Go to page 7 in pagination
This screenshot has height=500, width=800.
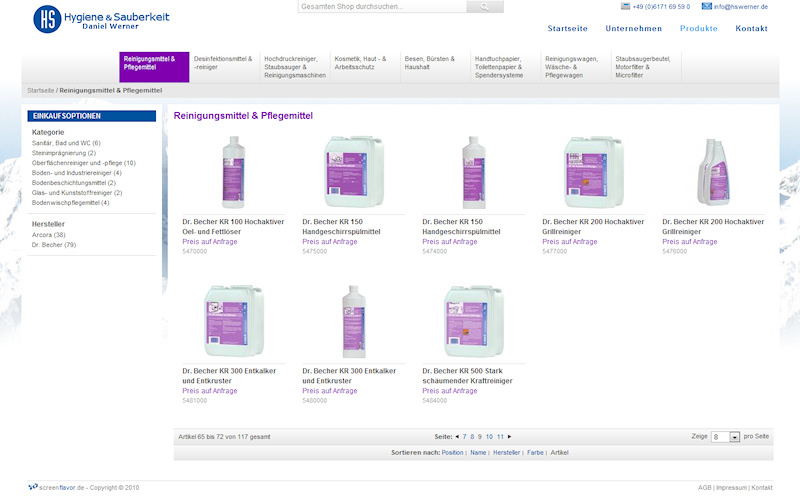coord(464,437)
